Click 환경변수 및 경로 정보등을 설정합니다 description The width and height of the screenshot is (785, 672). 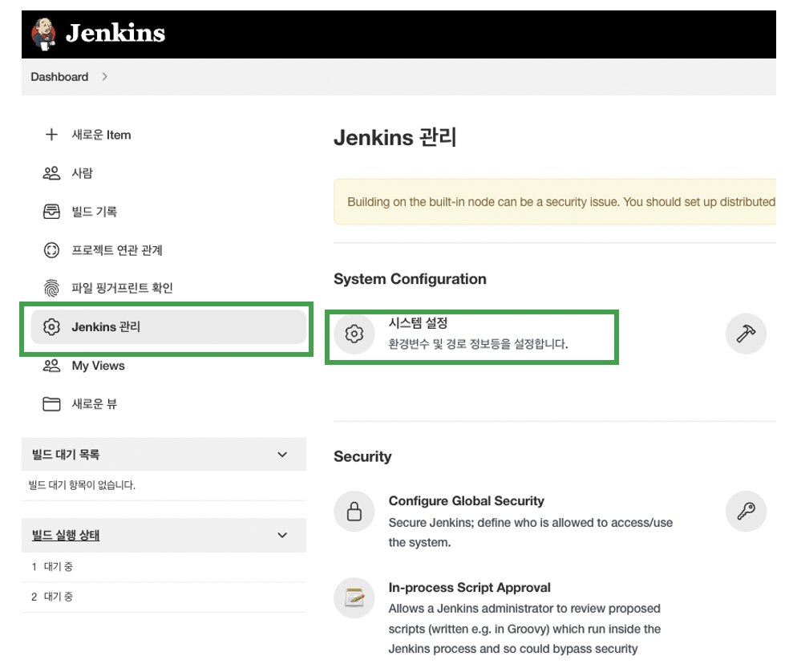click(x=478, y=344)
